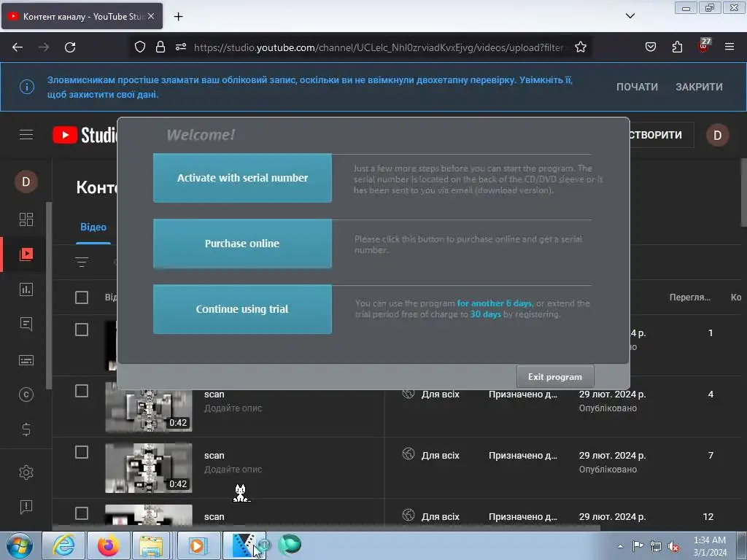Open the Dashboard sidebar icon
This screenshot has width=747, height=560.
point(26,219)
